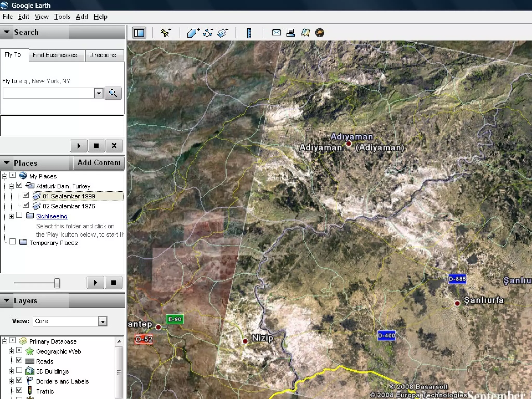532x399 pixels.
Task: Select the ruler measurement tool
Action: click(249, 33)
